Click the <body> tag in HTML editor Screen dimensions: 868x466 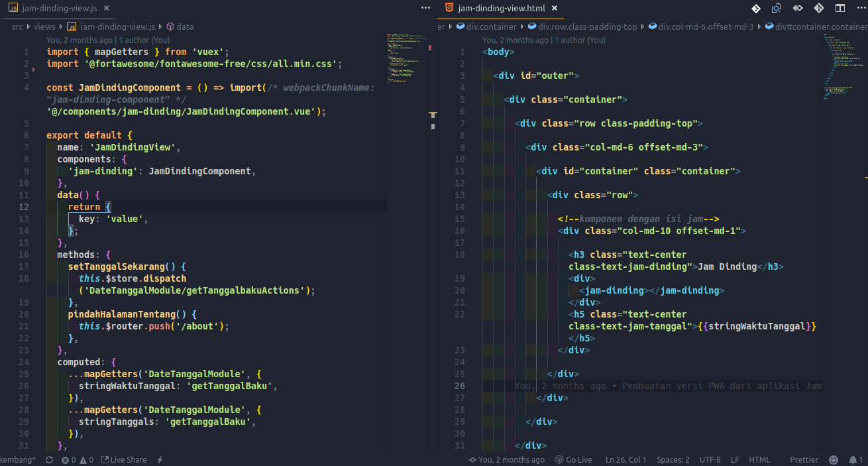(x=498, y=52)
